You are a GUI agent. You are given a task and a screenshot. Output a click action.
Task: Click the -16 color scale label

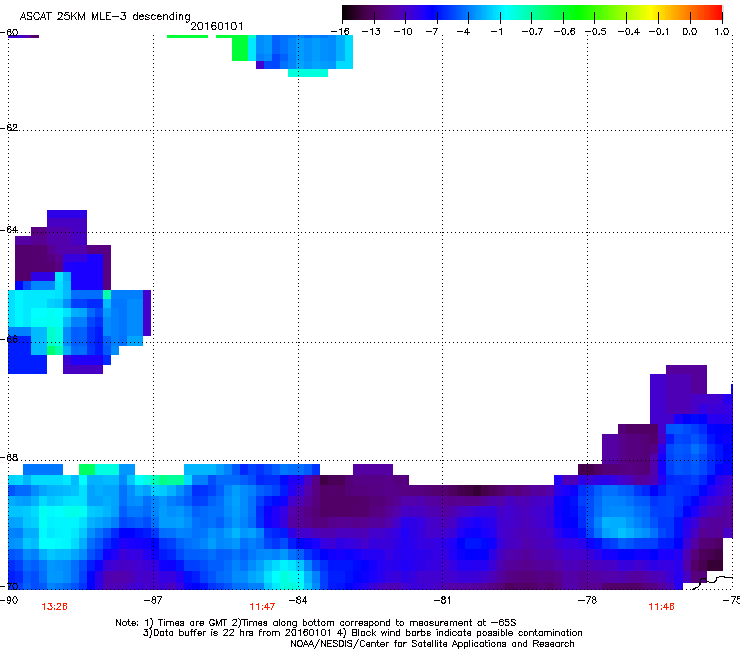[x=340, y=32]
